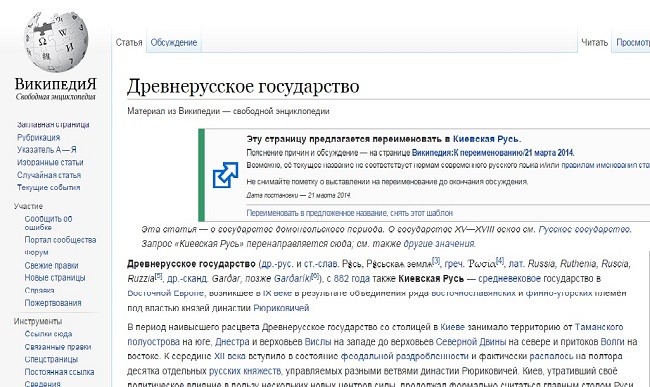Click Сообщить об ошибке link
This screenshot has width=650, height=387.
(48, 223)
